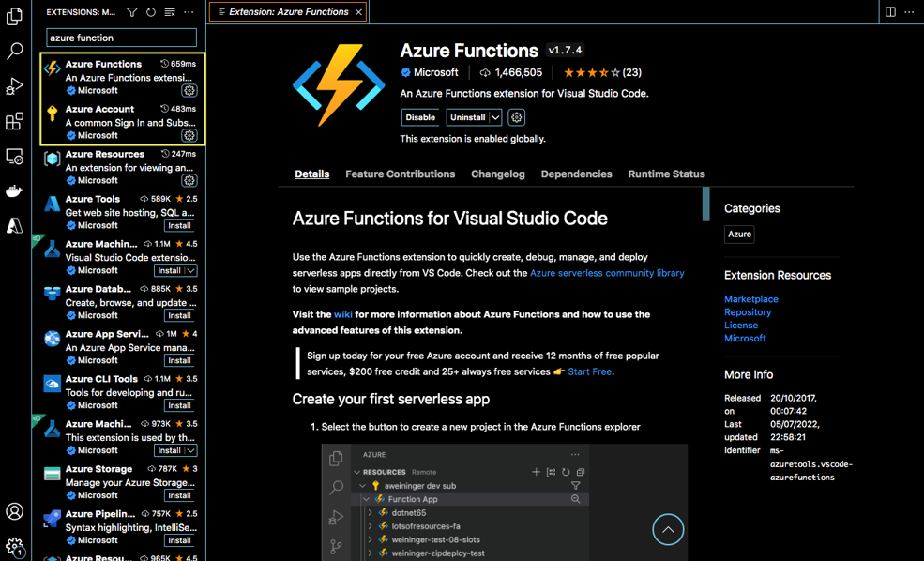Open the manage gear on Azure Functions extension
924x561 pixels.
click(x=189, y=90)
